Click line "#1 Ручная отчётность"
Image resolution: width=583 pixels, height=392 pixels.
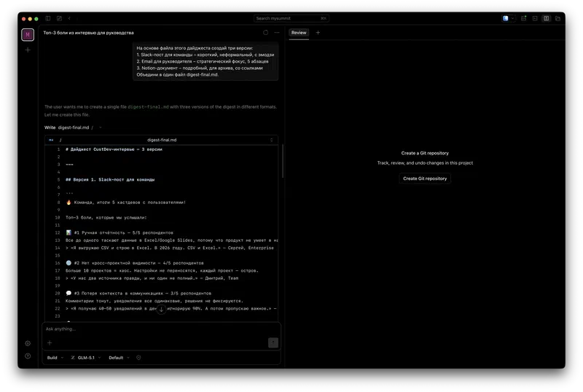click(x=120, y=233)
